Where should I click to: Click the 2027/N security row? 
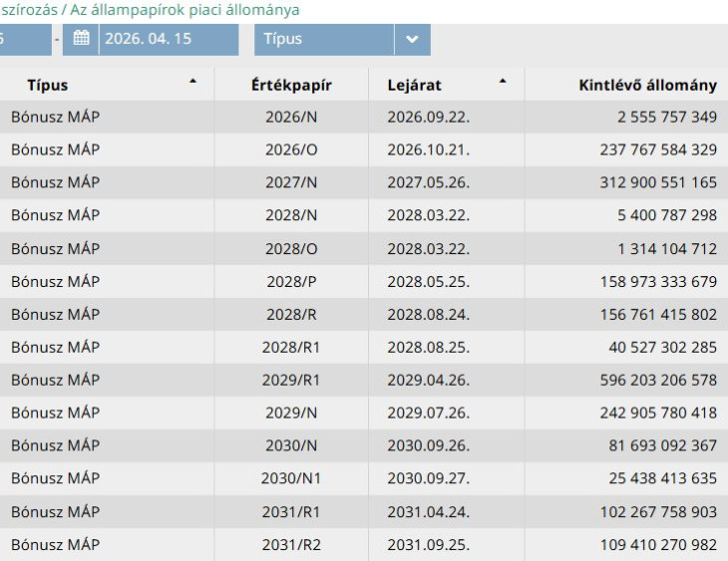click(291, 182)
